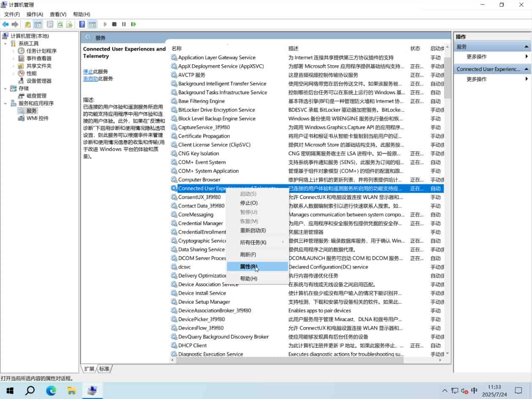Open Windows Start button on taskbar

pyautogui.click(x=9, y=391)
